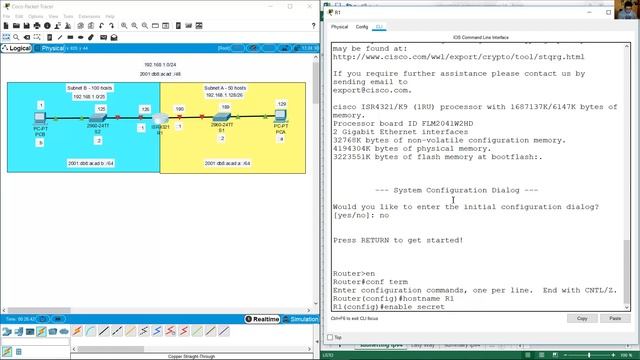Open the Edit menu

pyautogui.click(x=19, y=16)
